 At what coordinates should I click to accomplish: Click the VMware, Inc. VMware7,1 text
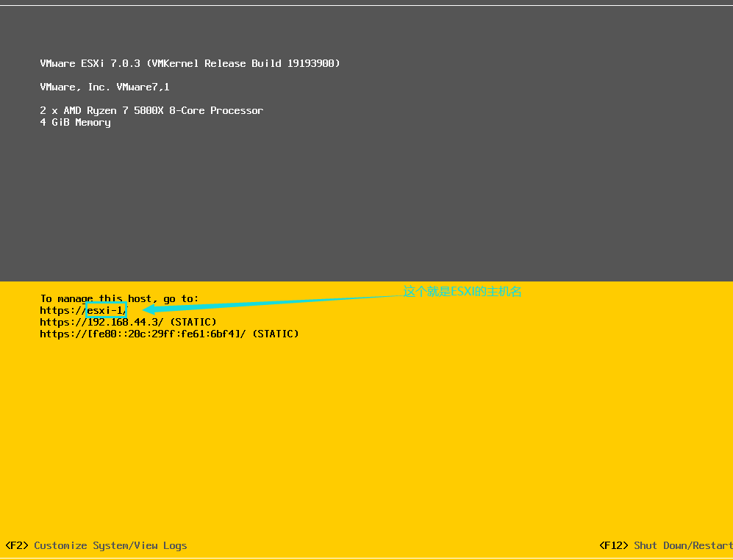click(104, 87)
